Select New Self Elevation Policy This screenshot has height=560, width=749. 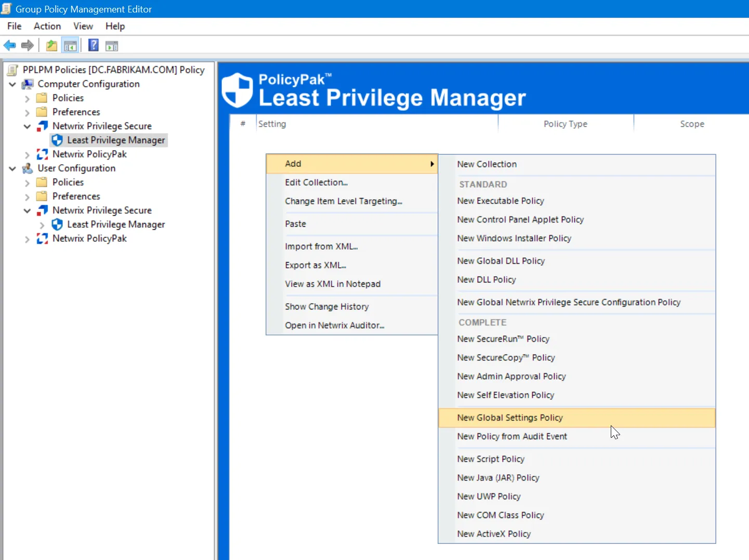pos(505,395)
